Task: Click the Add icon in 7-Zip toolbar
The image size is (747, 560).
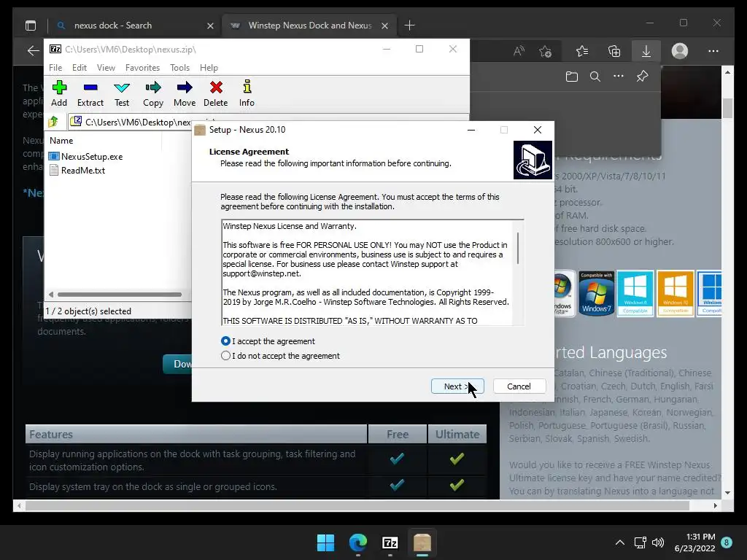Action: click(x=59, y=93)
